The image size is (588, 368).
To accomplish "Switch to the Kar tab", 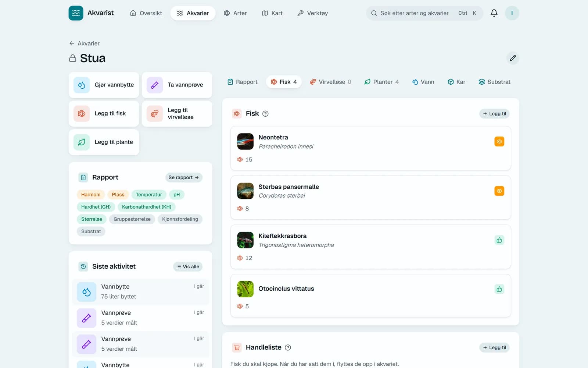I will [x=456, y=82].
